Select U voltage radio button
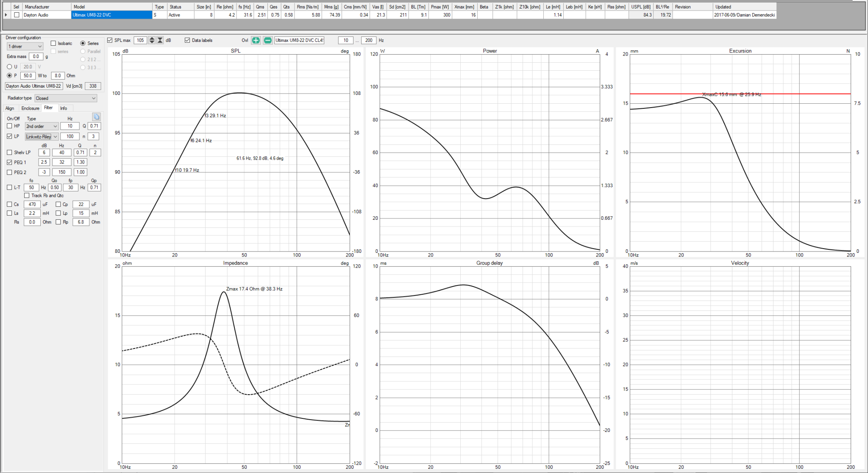The height and width of the screenshot is (473, 868). tap(9, 66)
